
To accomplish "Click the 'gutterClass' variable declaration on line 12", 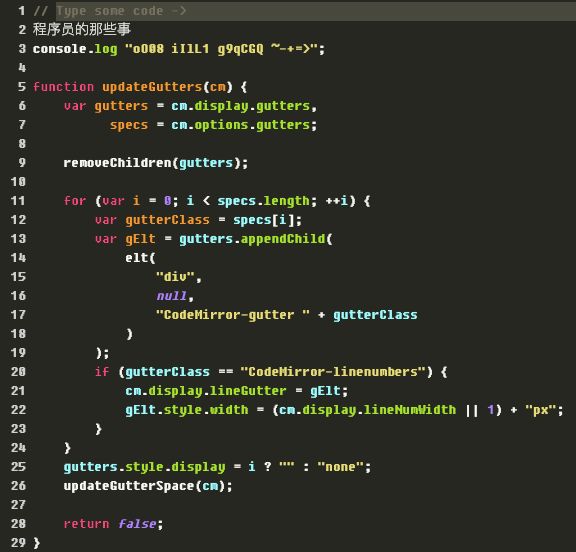I will coord(168,220).
